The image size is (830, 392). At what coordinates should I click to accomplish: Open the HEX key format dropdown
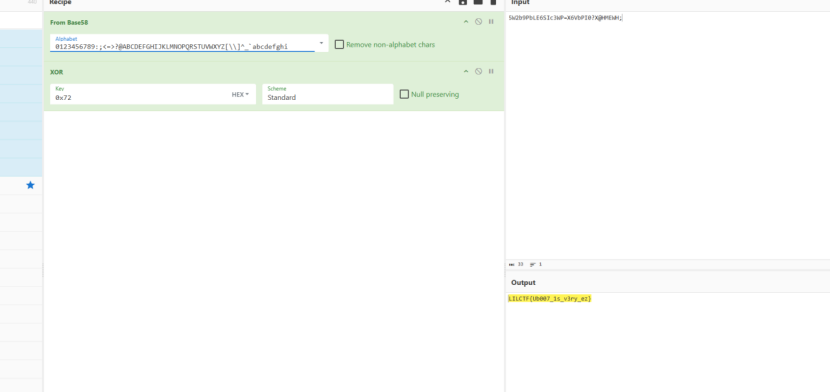click(x=240, y=95)
